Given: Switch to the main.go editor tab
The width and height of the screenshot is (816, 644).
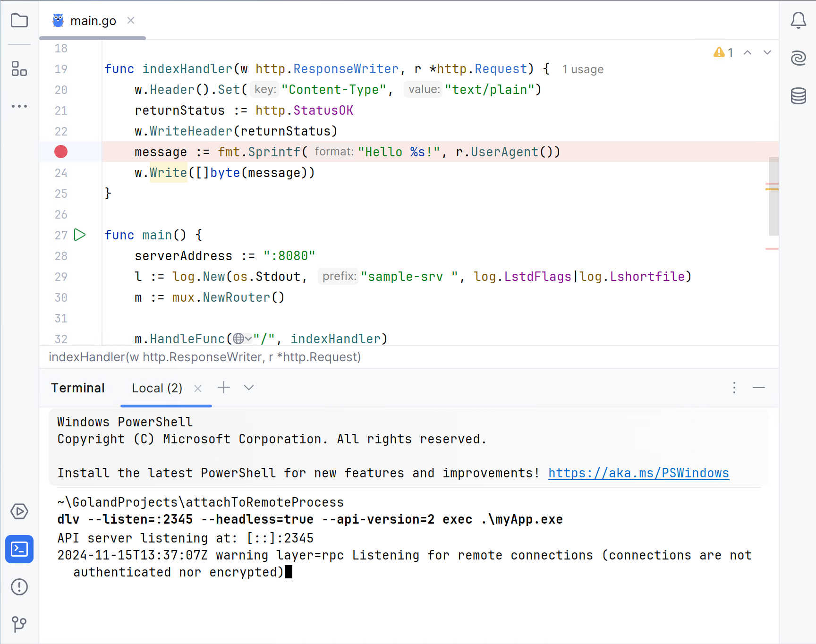Looking at the screenshot, I should [93, 21].
